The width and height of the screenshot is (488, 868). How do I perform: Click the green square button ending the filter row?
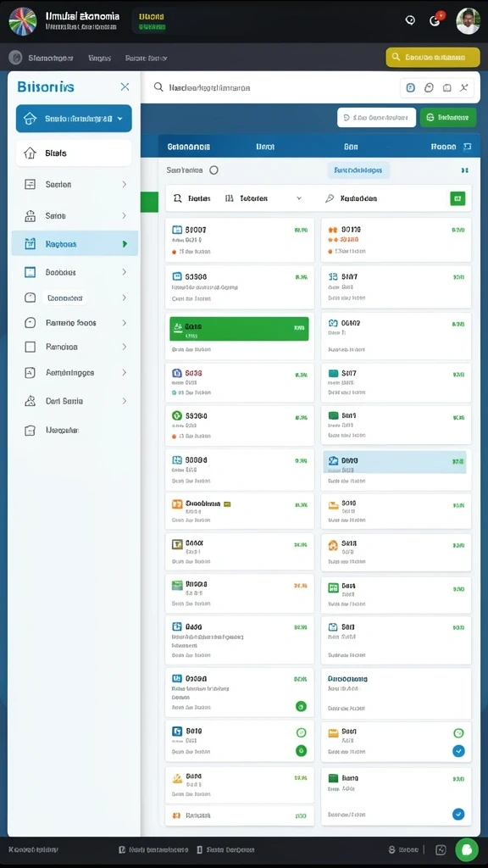click(x=457, y=198)
